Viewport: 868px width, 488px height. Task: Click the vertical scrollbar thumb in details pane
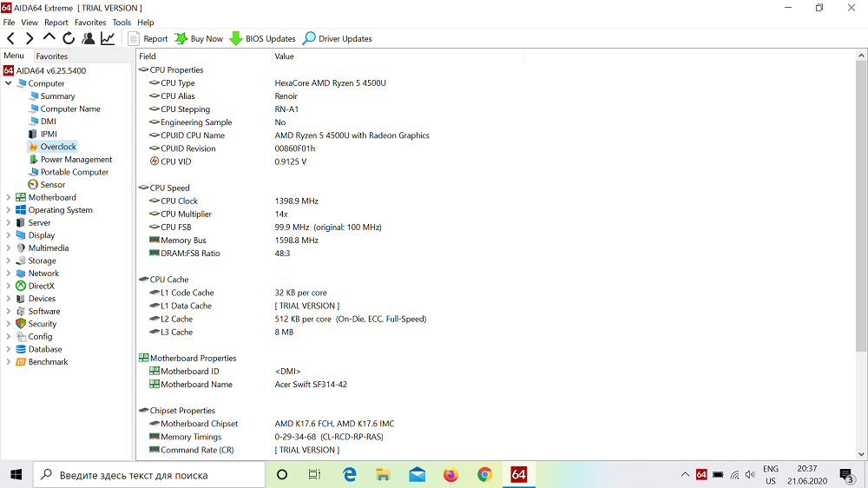click(861, 206)
